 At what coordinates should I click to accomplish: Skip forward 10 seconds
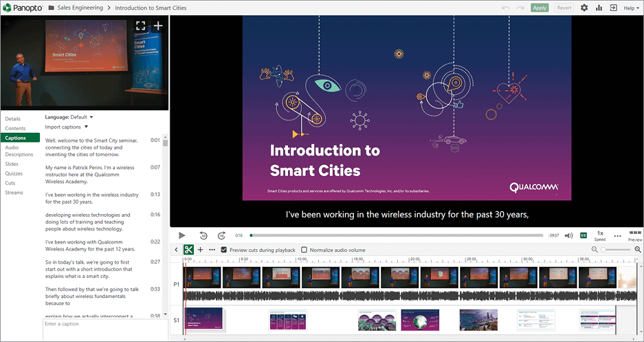pyautogui.click(x=222, y=235)
